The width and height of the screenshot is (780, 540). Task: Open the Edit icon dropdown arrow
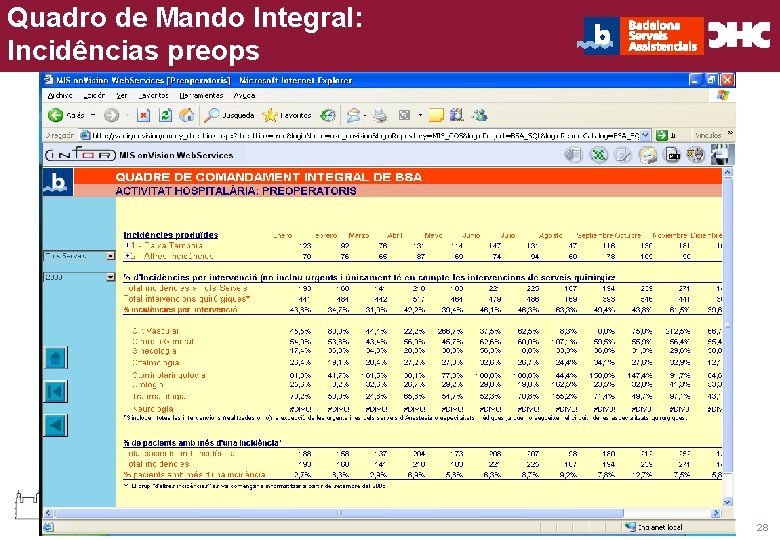pos(420,116)
